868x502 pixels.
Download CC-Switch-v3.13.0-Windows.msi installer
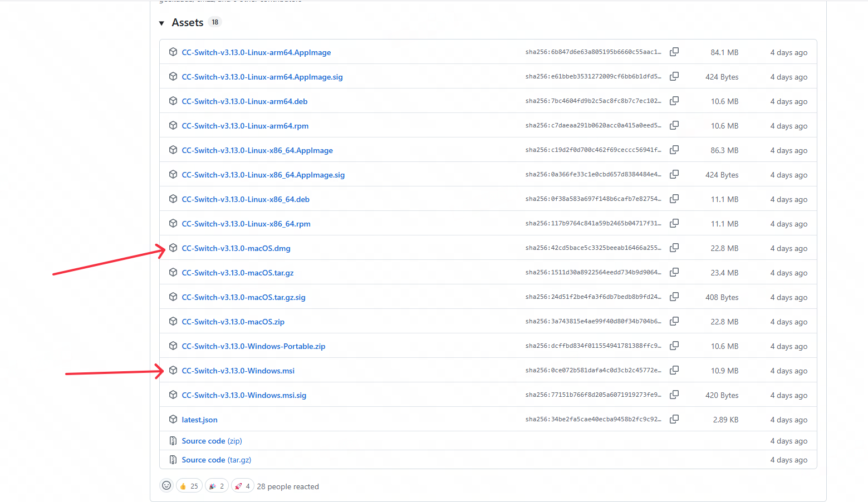point(238,371)
